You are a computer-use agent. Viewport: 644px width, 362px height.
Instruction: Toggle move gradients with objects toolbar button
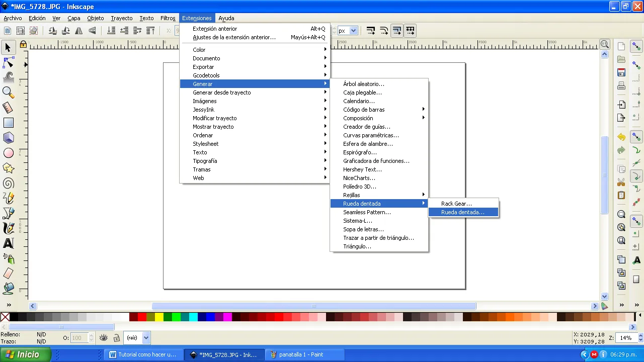click(x=397, y=31)
